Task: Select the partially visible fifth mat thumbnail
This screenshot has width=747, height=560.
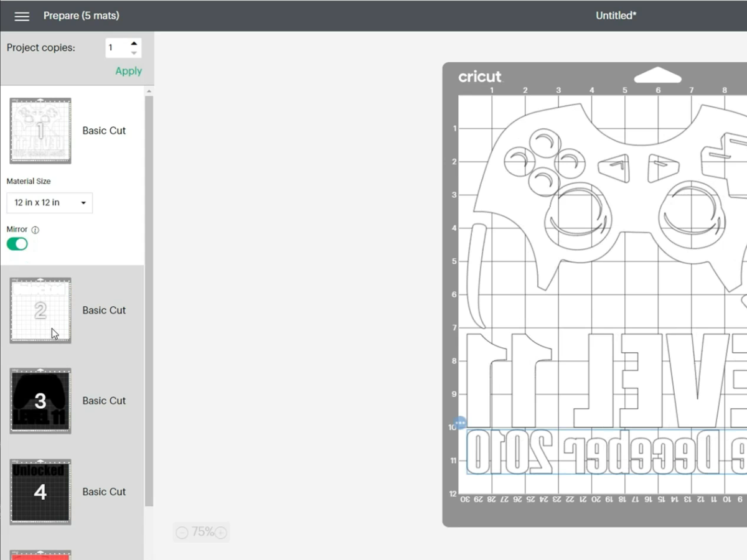Action: (x=40, y=555)
